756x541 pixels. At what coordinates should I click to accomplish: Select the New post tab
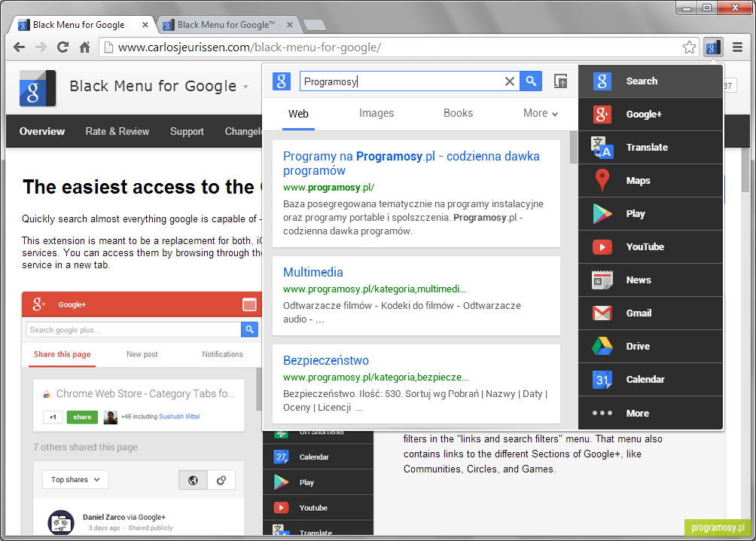click(142, 354)
